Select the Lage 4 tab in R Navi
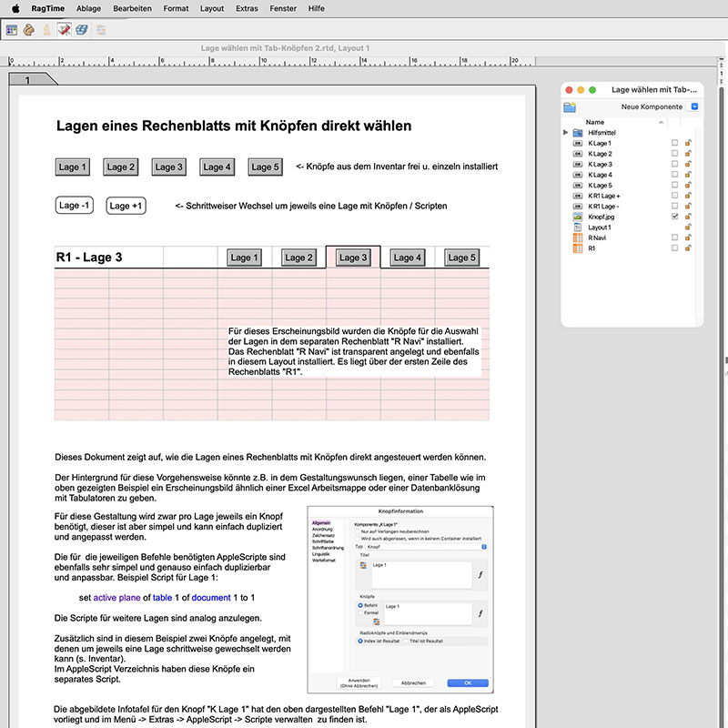The width and height of the screenshot is (728, 728). (407, 258)
